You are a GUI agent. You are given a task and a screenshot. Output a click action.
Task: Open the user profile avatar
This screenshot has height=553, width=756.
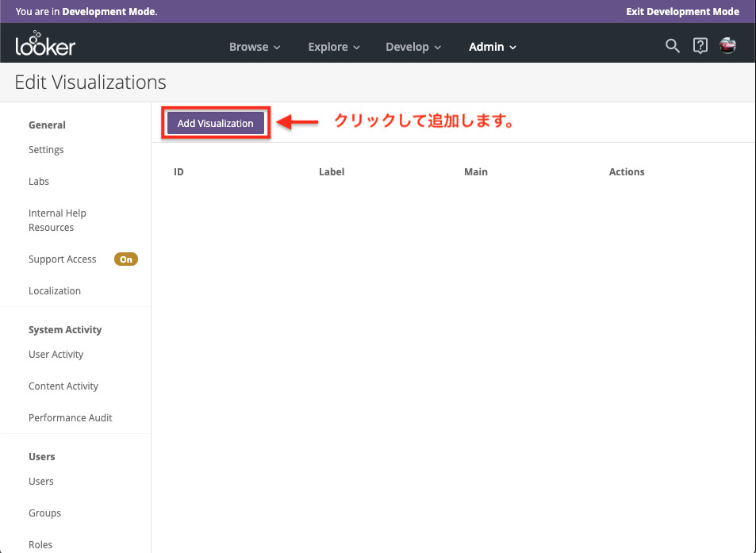(x=727, y=45)
